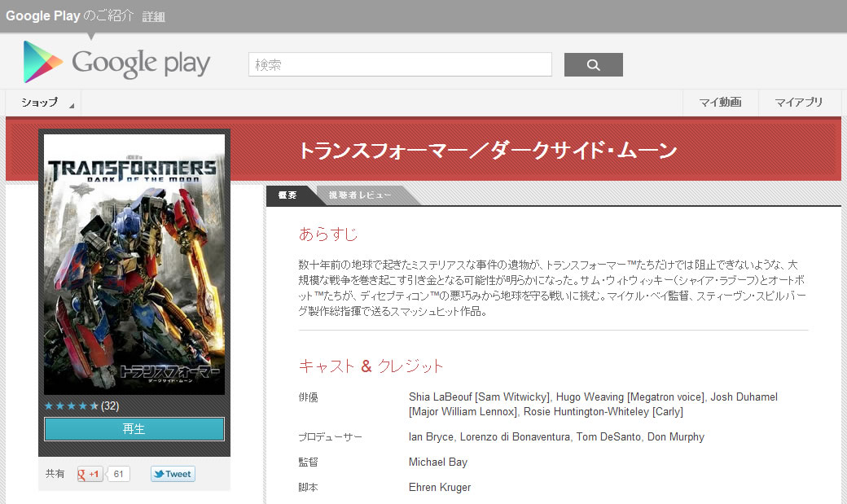Switch to the 視聴者レビュー tab

(x=360, y=195)
